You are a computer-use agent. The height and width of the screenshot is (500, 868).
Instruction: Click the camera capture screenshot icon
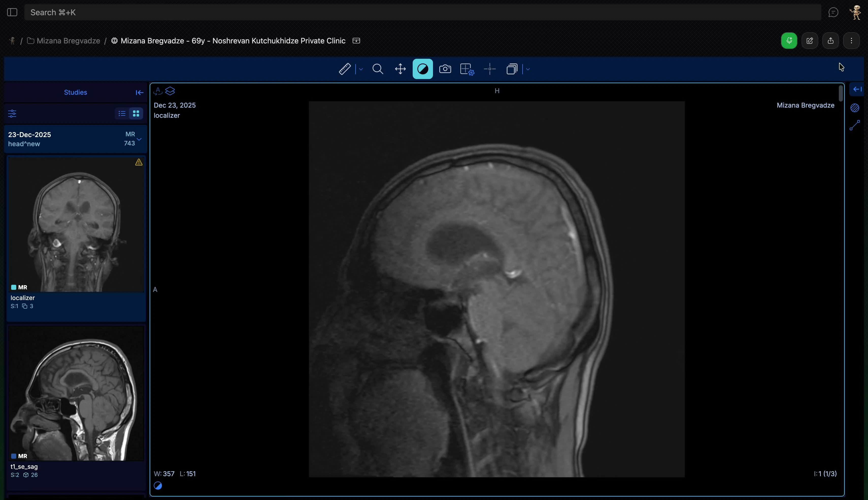click(x=445, y=69)
